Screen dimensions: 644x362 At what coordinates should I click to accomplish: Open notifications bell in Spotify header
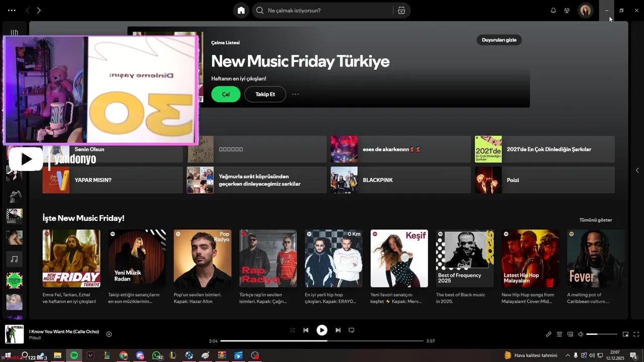click(553, 11)
